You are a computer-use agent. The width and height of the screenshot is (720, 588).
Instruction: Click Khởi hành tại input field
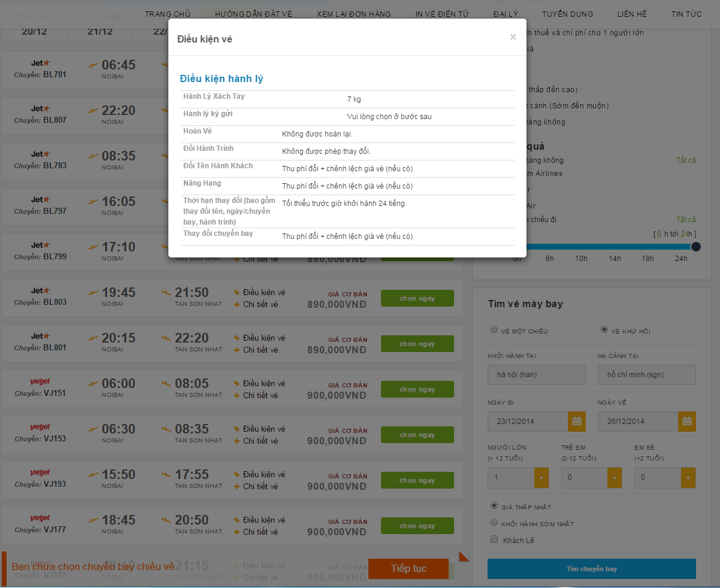coord(537,375)
